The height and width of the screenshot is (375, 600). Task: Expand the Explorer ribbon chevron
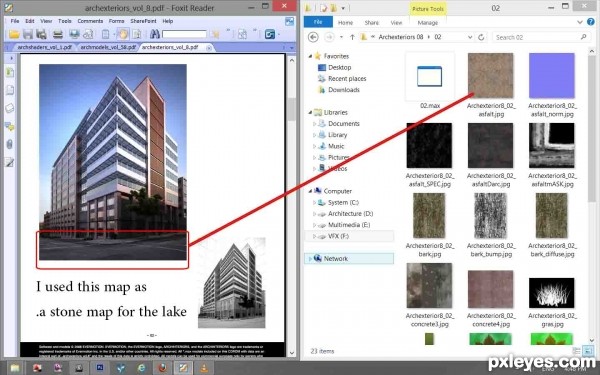tap(580, 22)
